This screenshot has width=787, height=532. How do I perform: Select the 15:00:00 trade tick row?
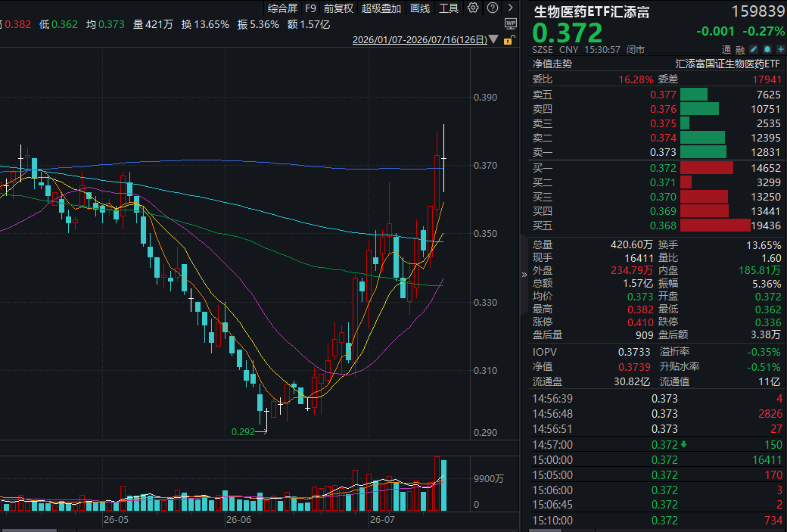pos(657,459)
